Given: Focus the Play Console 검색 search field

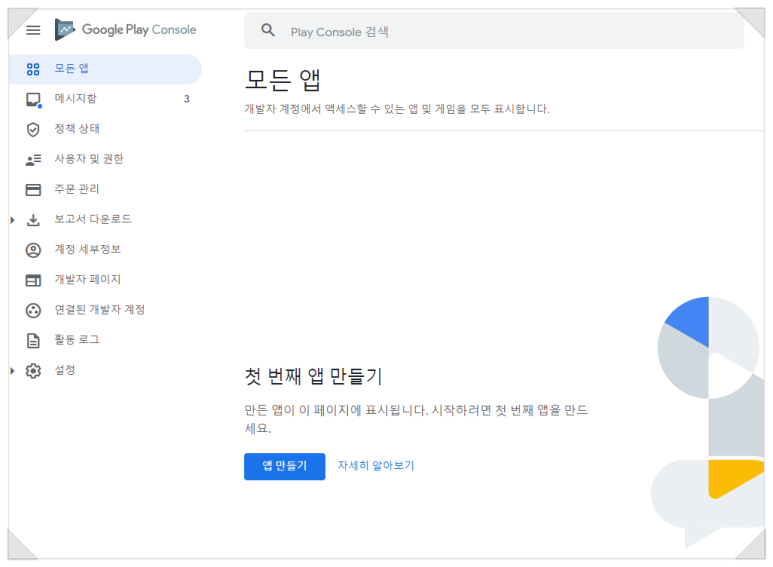Looking at the screenshot, I should click(494, 31).
